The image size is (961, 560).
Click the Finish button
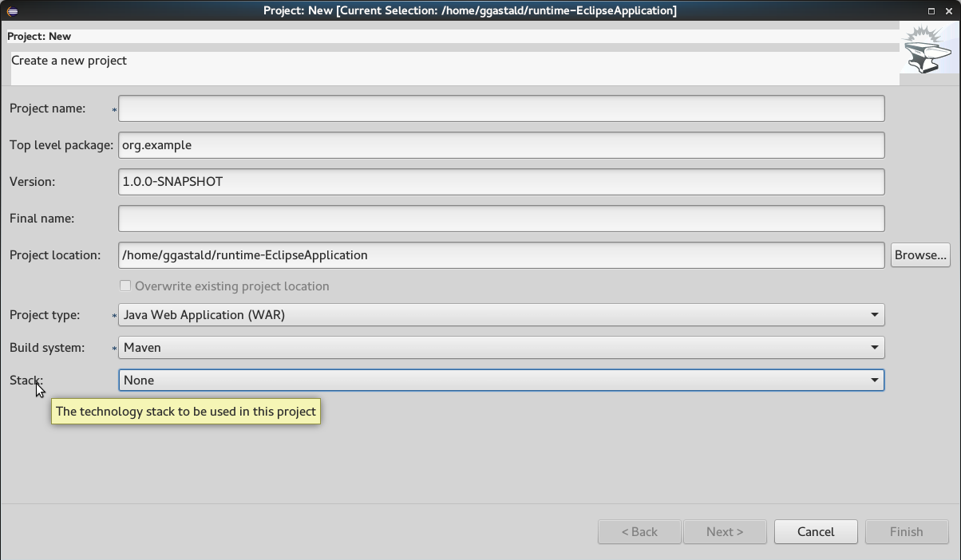pos(907,532)
